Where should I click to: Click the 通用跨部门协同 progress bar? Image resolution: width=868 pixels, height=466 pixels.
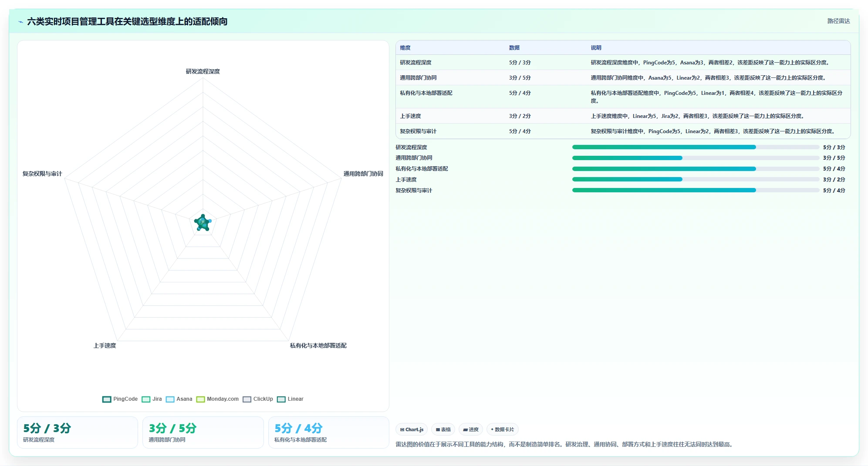(x=696, y=158)
